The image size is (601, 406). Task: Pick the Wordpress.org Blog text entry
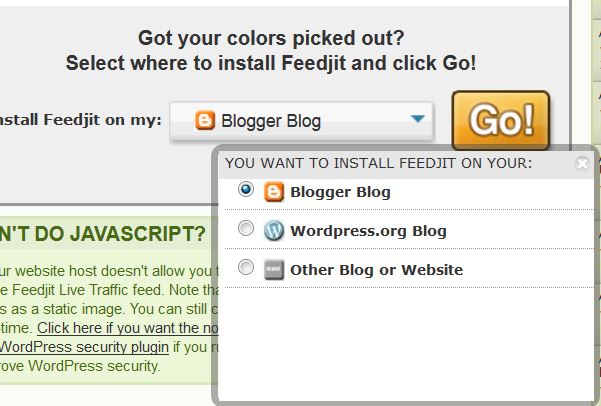click(x=368, y=231)
